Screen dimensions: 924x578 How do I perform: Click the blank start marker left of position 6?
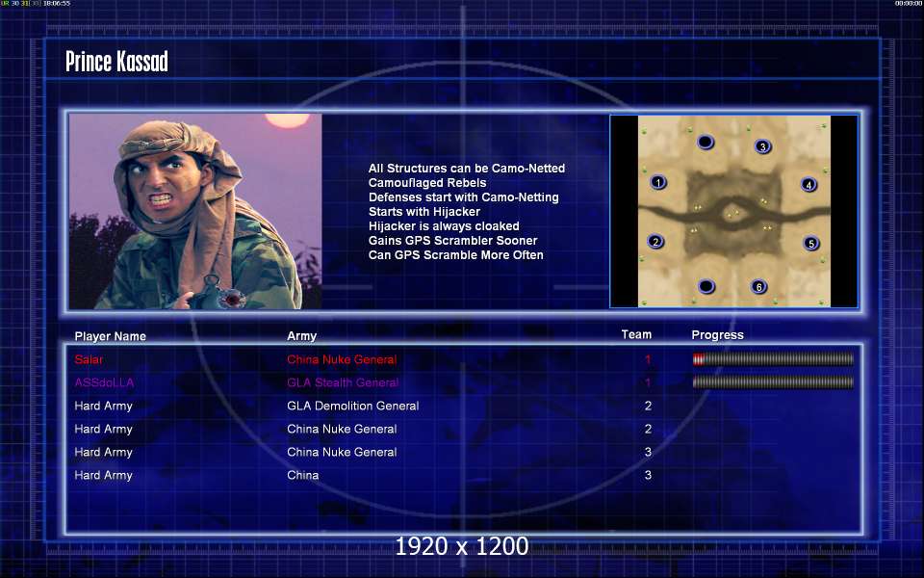pos(706,287)
